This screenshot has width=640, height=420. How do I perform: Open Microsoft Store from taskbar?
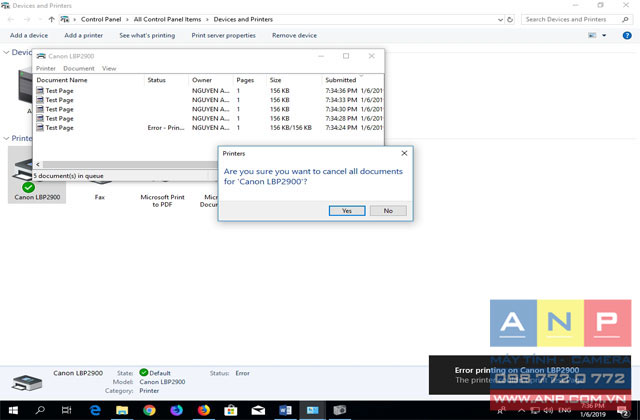coord(231,410)
